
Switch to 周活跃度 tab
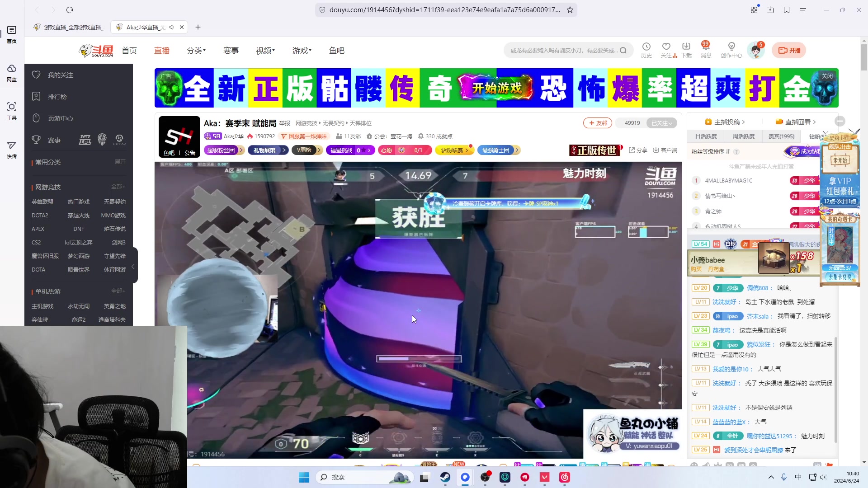(743, 136)
